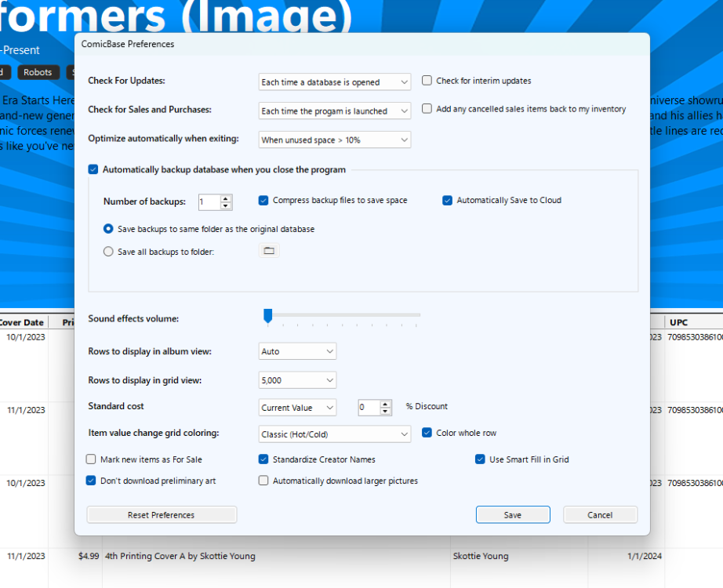The width and height of the screenshot is (723, 588).
Task: Click the 1/1/2024 date cell
Action: coord(644,556)
